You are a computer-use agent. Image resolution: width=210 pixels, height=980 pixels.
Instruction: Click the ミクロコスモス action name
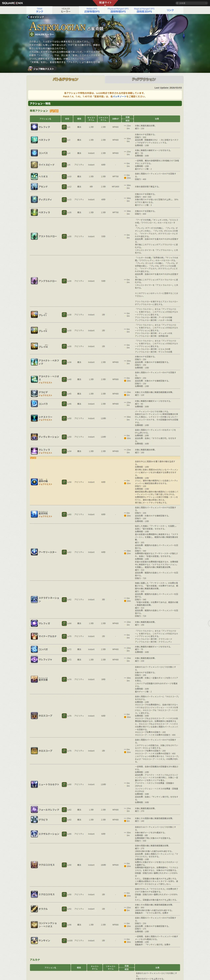click(46, 894)
